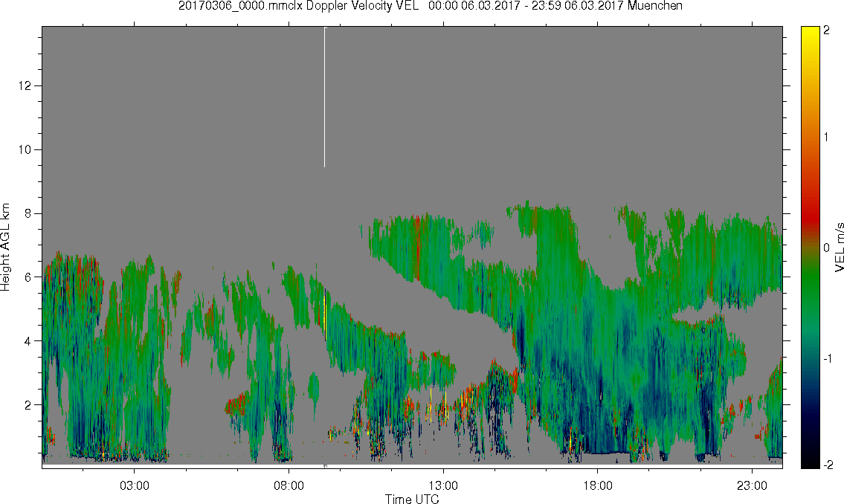
Task: Click the '12' height axis label
Action: (25, 86)
